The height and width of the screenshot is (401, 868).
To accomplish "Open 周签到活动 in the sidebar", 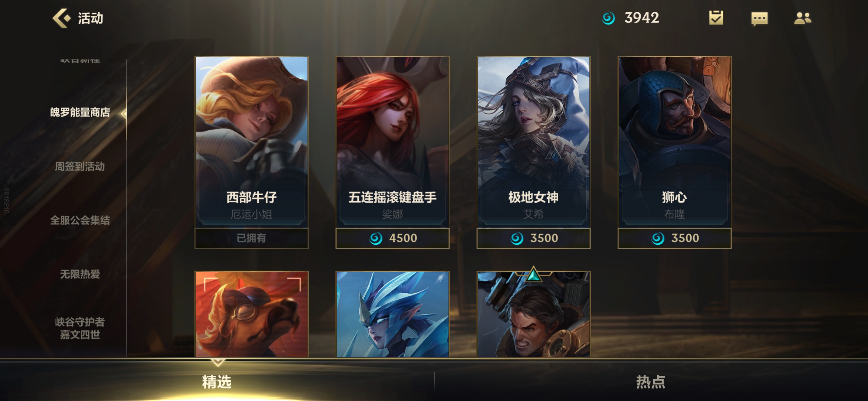I will click(80, 166).
